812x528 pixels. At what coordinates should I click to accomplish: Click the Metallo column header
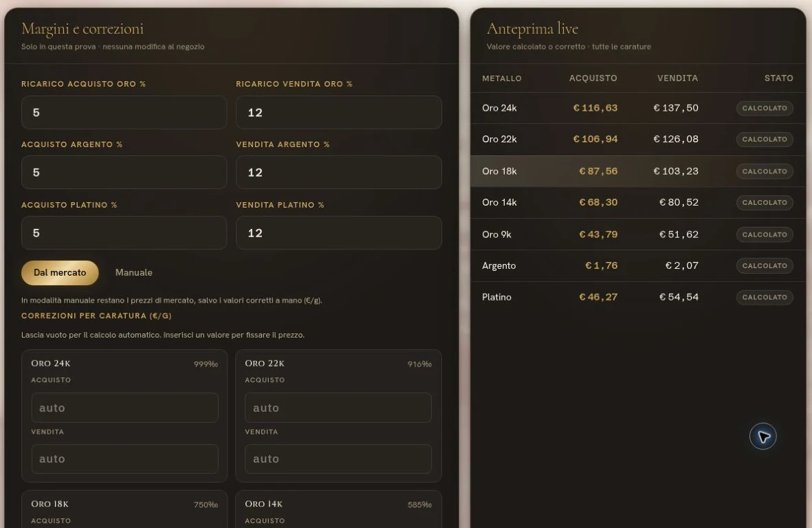point(502,78)
